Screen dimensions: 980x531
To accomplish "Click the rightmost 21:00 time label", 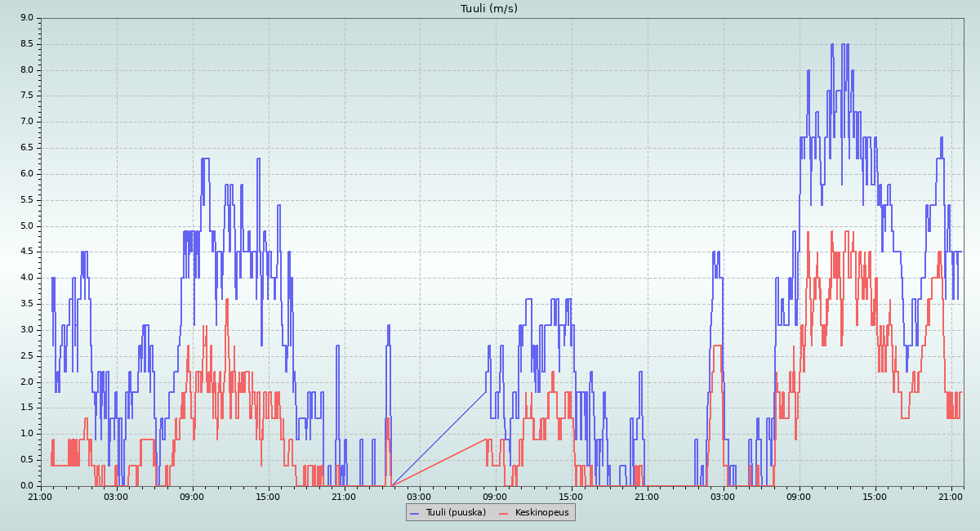I will (x=951, y=497).
